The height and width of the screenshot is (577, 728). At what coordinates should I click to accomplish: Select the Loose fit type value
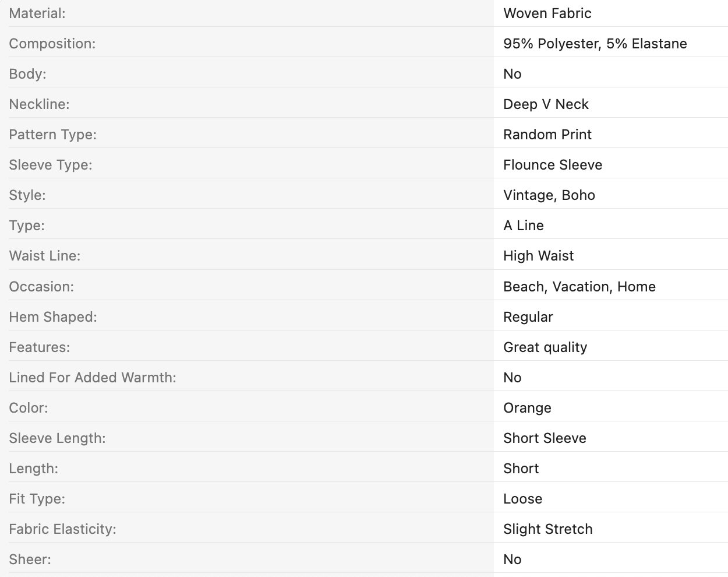523,499
